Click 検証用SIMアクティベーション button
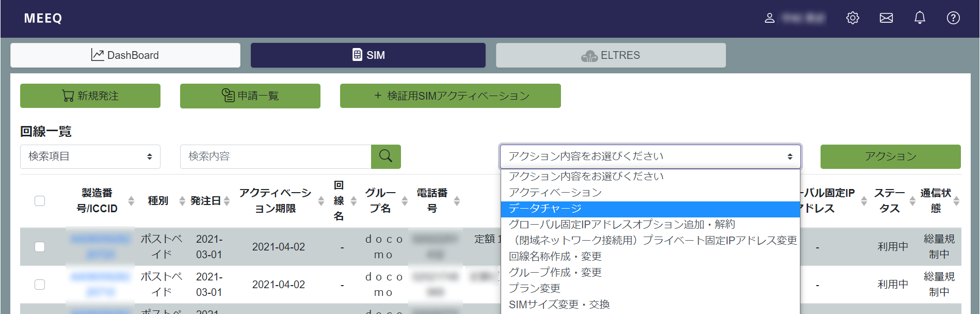 pos(451,96)
